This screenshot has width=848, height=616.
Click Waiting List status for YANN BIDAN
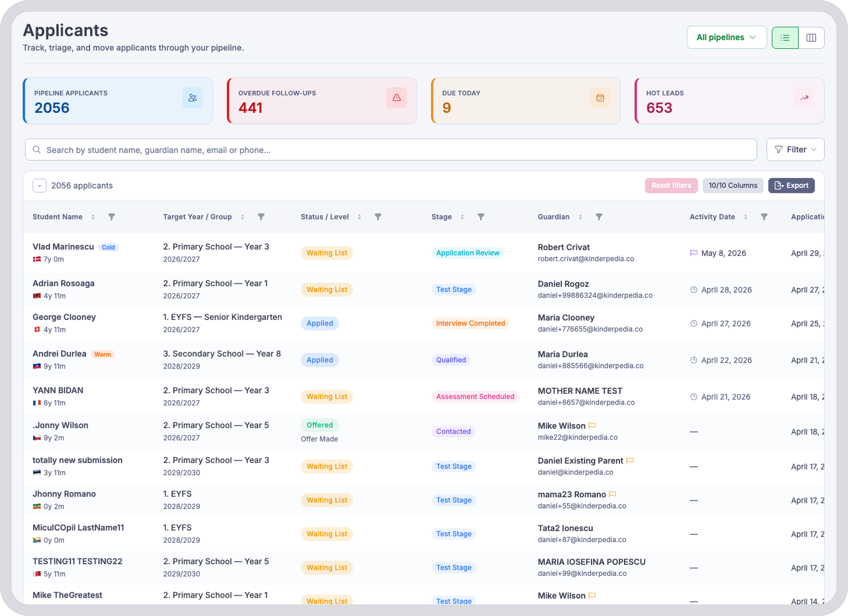[327, 397]
